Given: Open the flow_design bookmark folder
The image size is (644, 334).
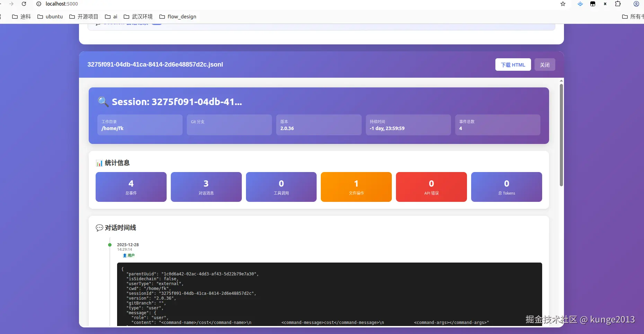Looking at the screenshot, I should click(178, 17).
